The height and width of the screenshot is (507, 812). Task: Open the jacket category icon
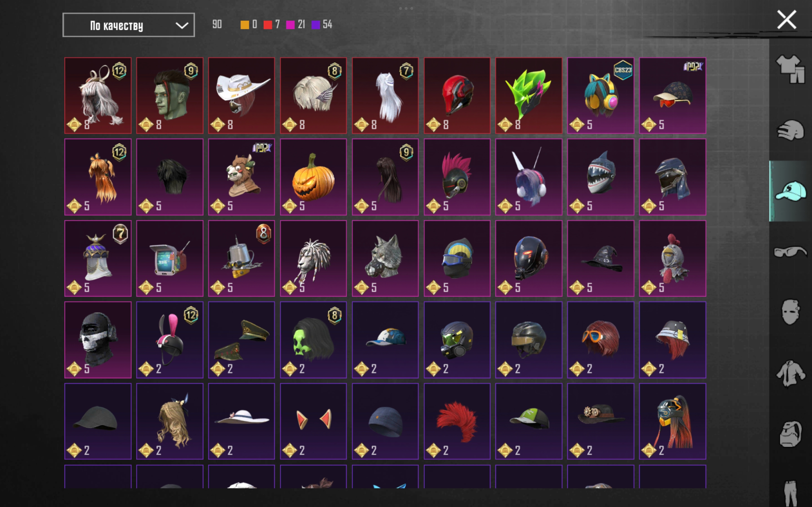pos(791,373)
